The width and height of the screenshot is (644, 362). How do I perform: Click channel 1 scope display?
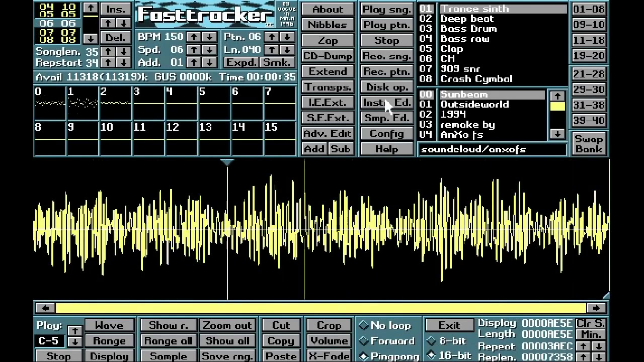[83, 103]
